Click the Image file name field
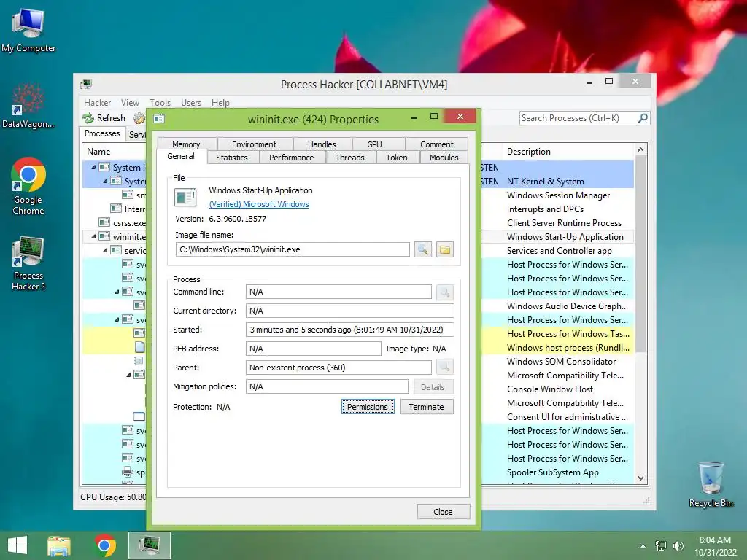747x560 pixels. (293, 249)
